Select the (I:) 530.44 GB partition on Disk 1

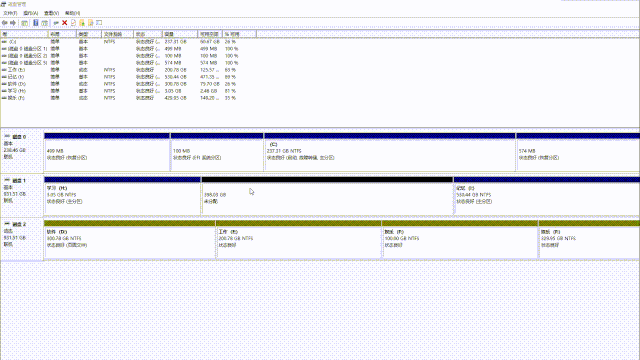pyautogui.click(x=547, y=196)
